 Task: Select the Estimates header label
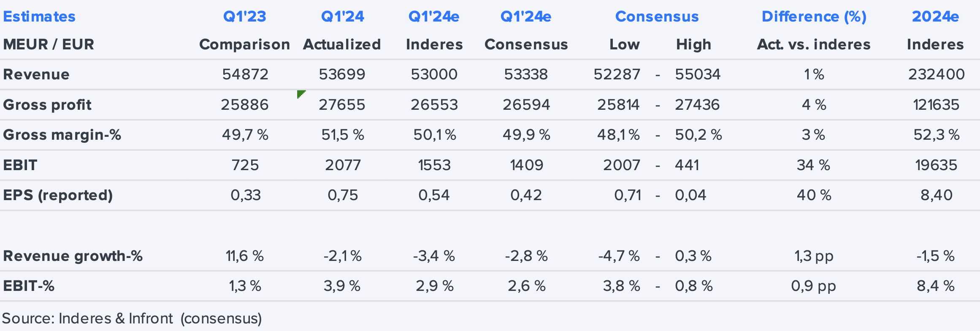(x=39, y=16)
